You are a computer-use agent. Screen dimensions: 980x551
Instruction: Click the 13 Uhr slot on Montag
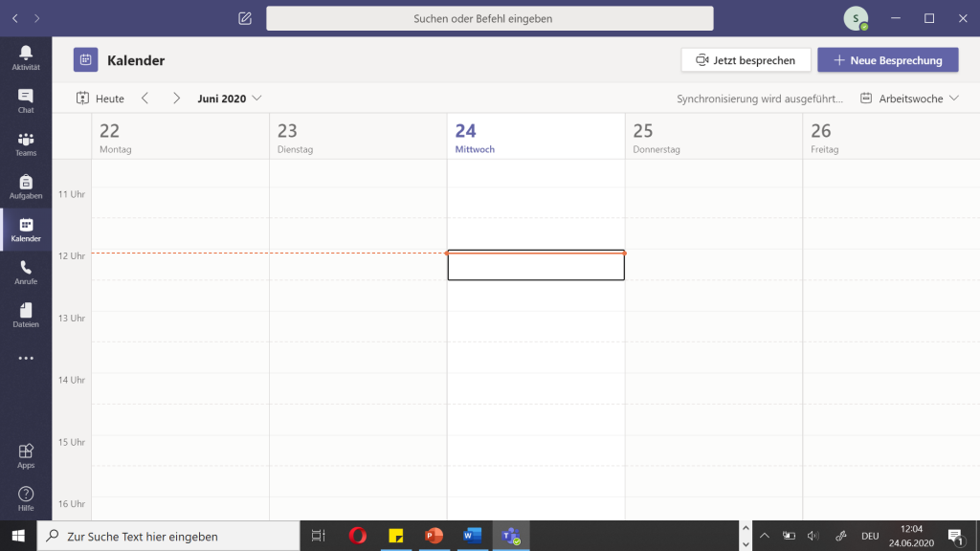coord(181,327)
